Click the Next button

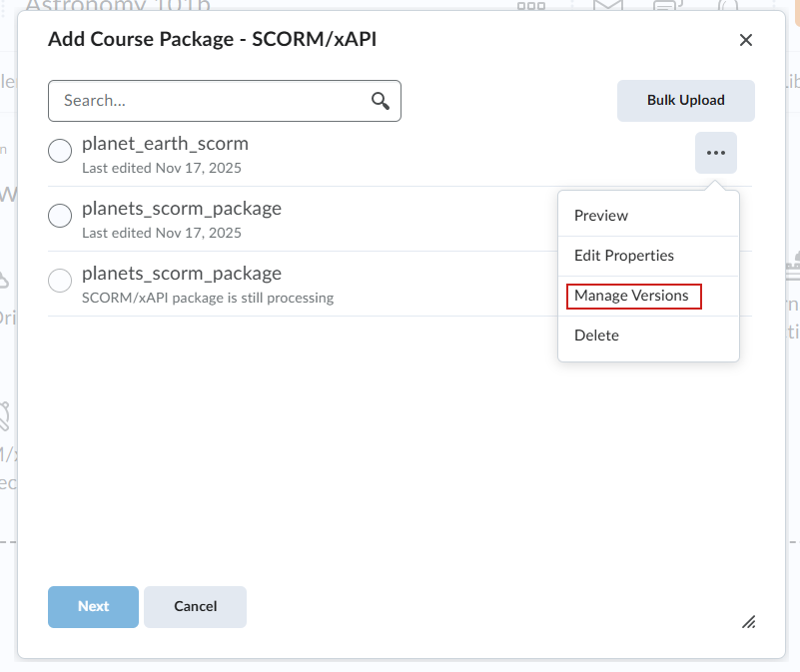point(93,606)
